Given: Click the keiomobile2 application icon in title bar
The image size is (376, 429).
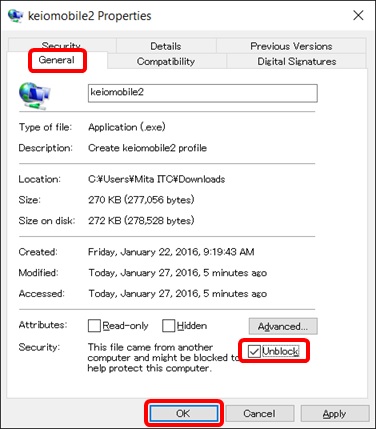Looking at the screenshot, I should 15,16.
